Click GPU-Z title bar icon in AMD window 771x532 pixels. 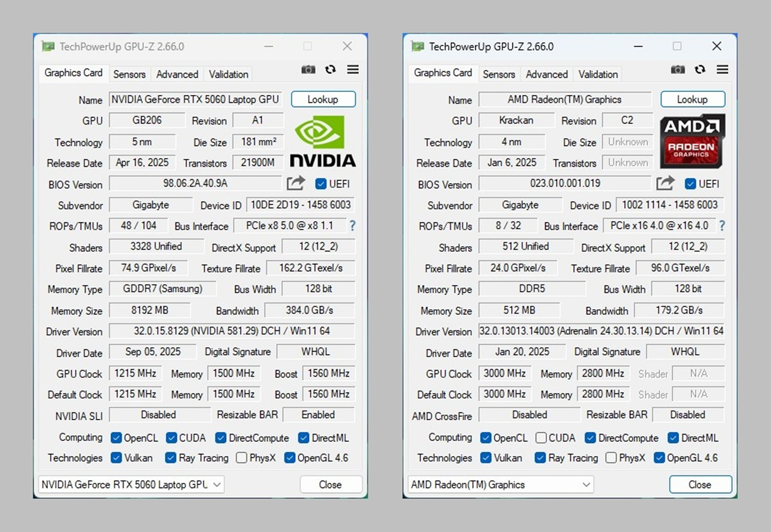418,46
